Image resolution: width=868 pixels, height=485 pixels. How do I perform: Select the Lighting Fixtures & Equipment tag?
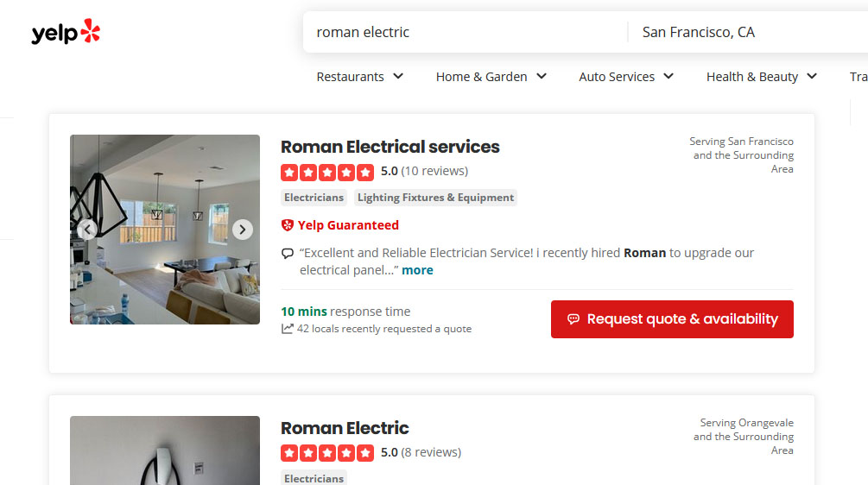pos(435,198)
